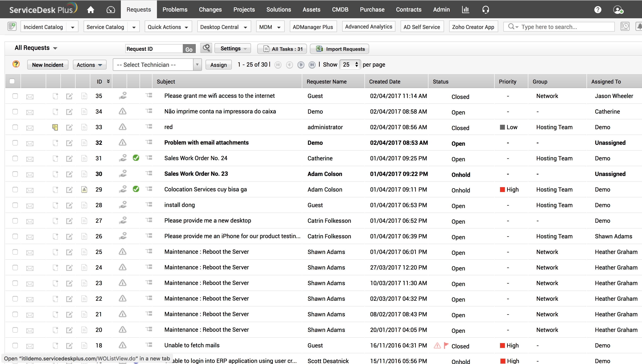
Task: Open the Reports bar chart icon
Action: 465,10
